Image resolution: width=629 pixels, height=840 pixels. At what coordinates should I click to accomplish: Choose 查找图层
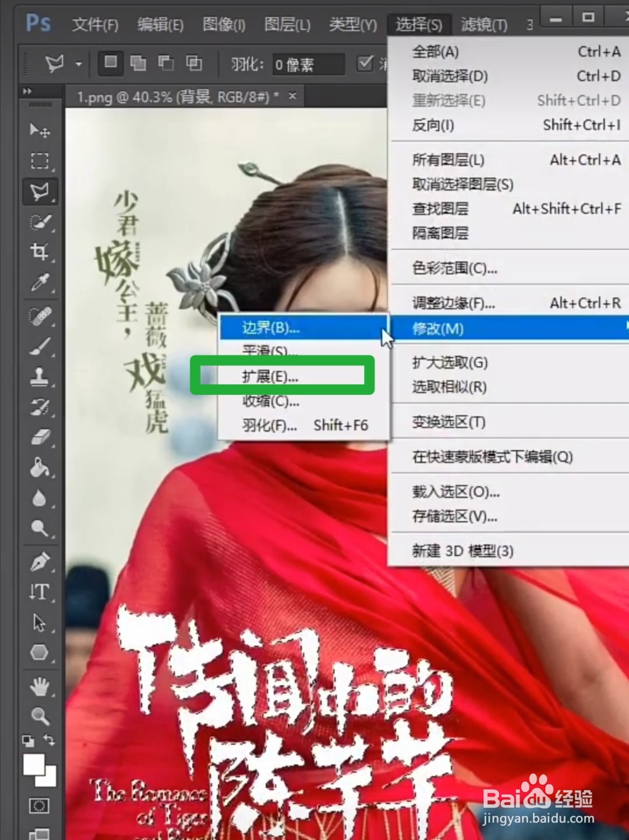pos(508,209)
